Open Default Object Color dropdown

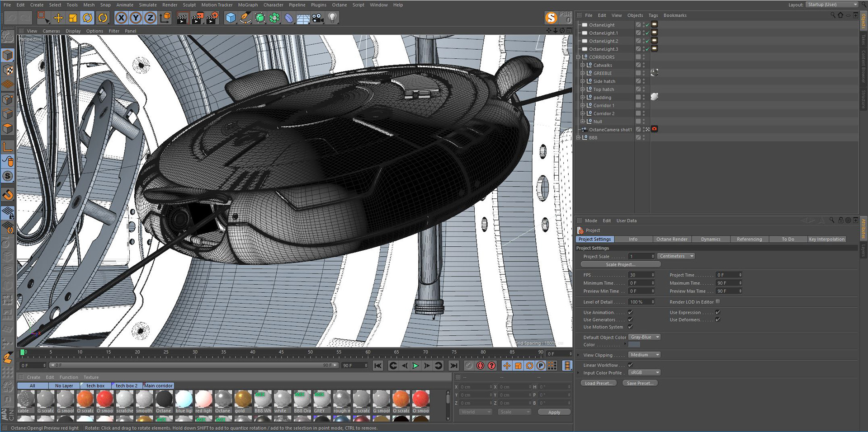pos(644,337)
